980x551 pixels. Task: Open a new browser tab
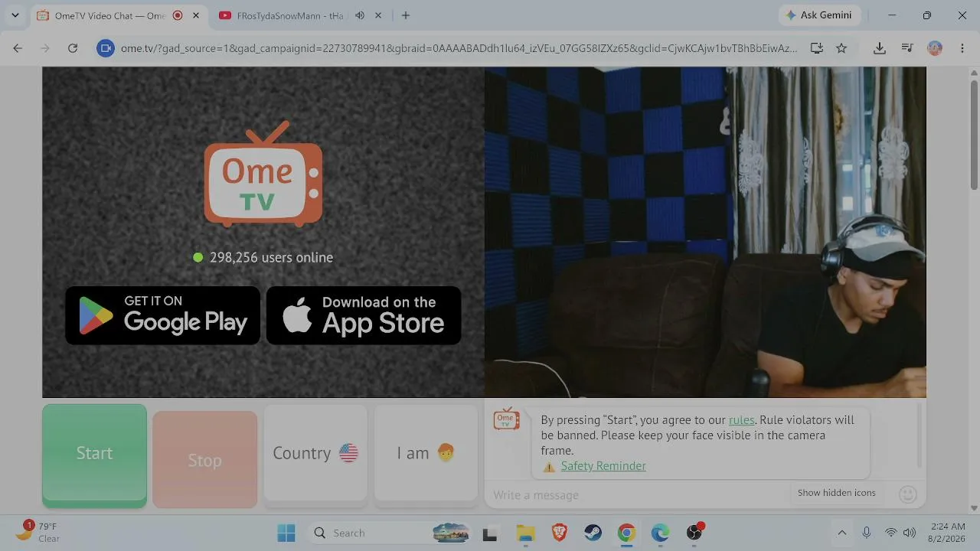(406, 15)
